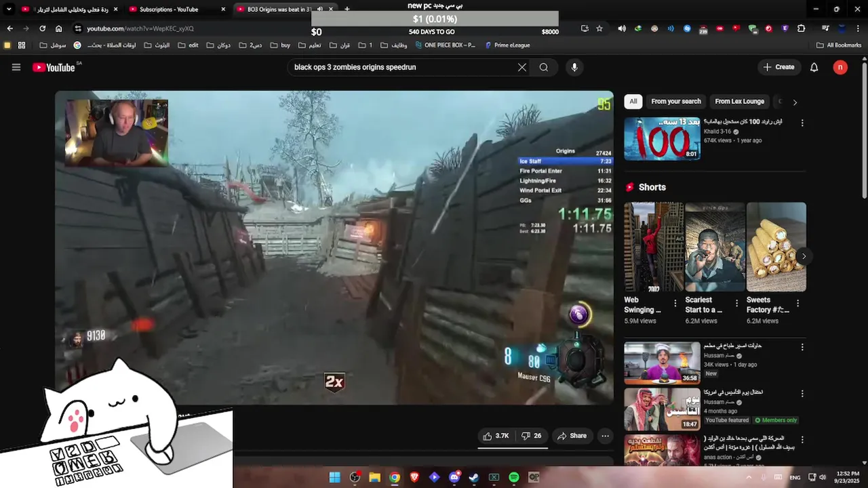Viewport: 868px width, 488px height.
Task: Open the media control toolbar icon
Action: click(x=825, y=28)
